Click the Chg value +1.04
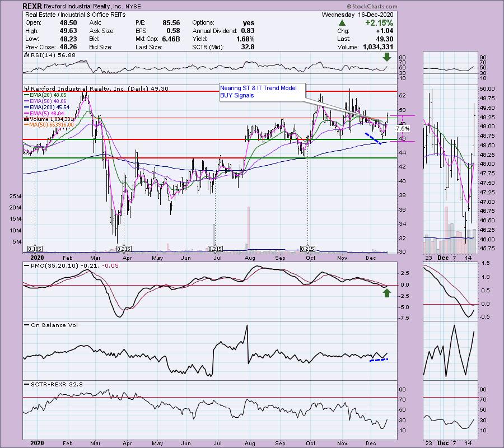Viewport: 504px width, 448px height. point(384,31)
